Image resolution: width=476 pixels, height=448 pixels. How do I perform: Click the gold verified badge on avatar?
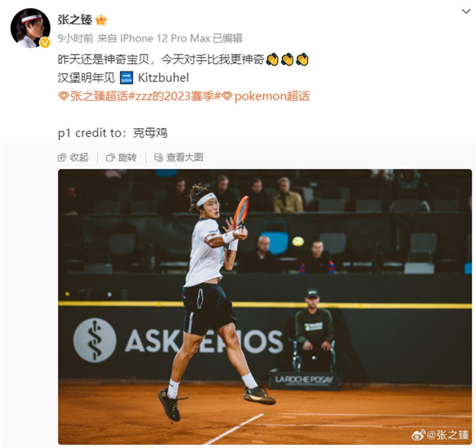coord(45,42)
